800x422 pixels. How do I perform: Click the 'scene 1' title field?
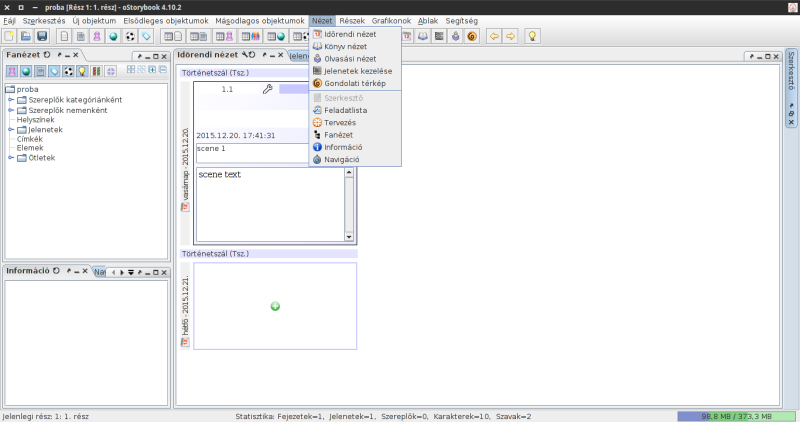(252, 153)
